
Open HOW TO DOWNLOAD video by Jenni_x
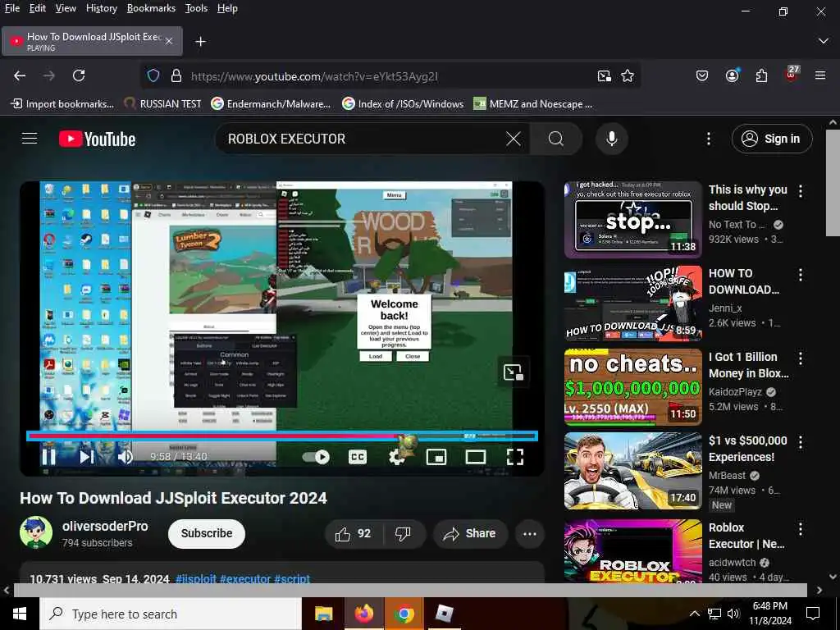point(633,304)
